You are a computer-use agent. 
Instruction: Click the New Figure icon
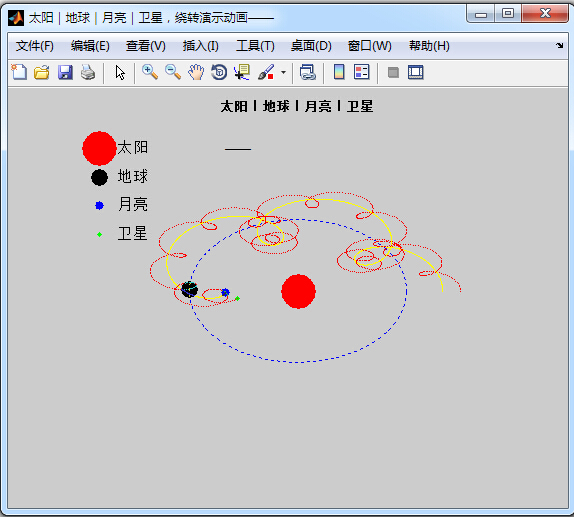(x=19, y=72)
